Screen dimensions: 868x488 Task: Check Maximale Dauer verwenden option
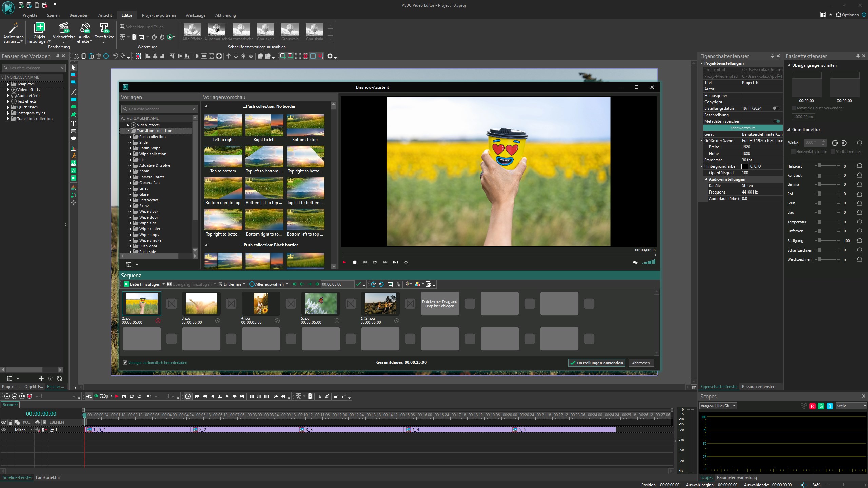(x=794, y=108)
